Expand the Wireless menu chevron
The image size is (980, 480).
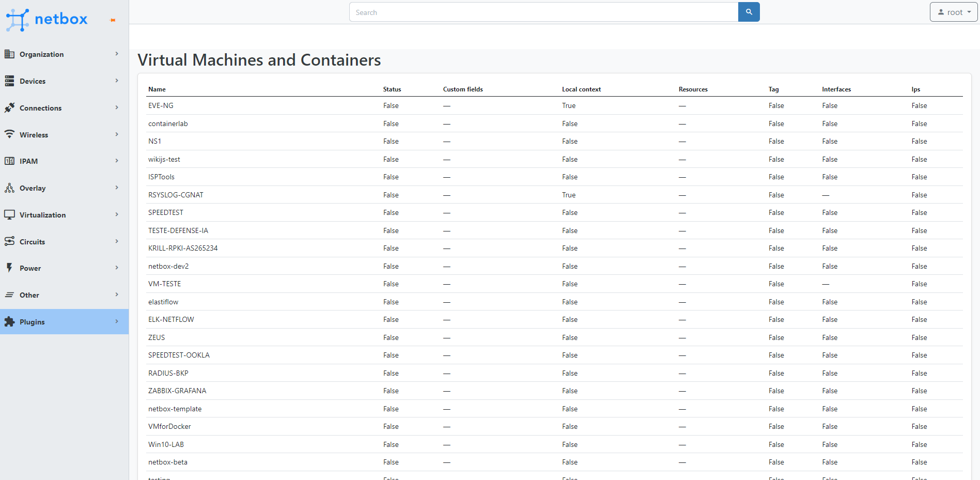click(117, 134)
